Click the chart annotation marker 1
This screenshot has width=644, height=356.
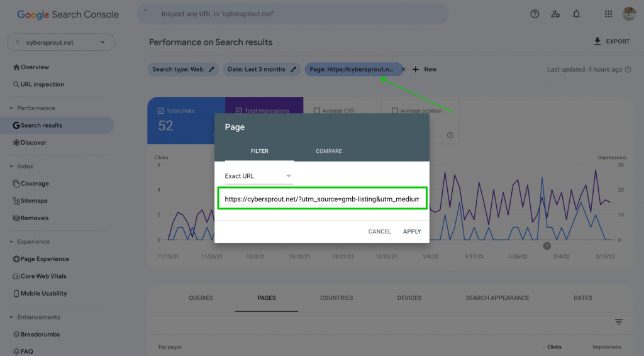click(x=547, y=246)
